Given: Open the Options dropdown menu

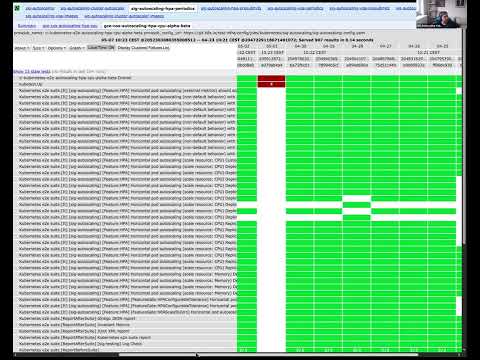Looking at the screenshot, I should tap(56, 48).
